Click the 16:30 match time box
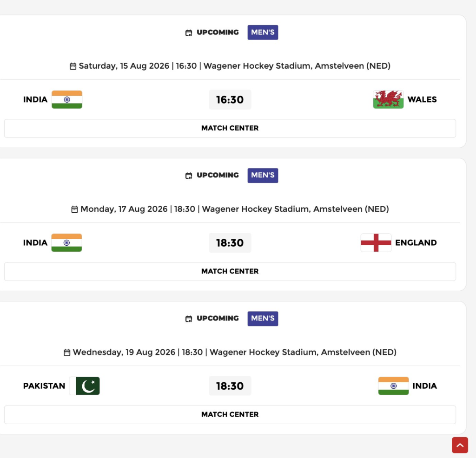This screenshot has height=458, width=476. 230,100
